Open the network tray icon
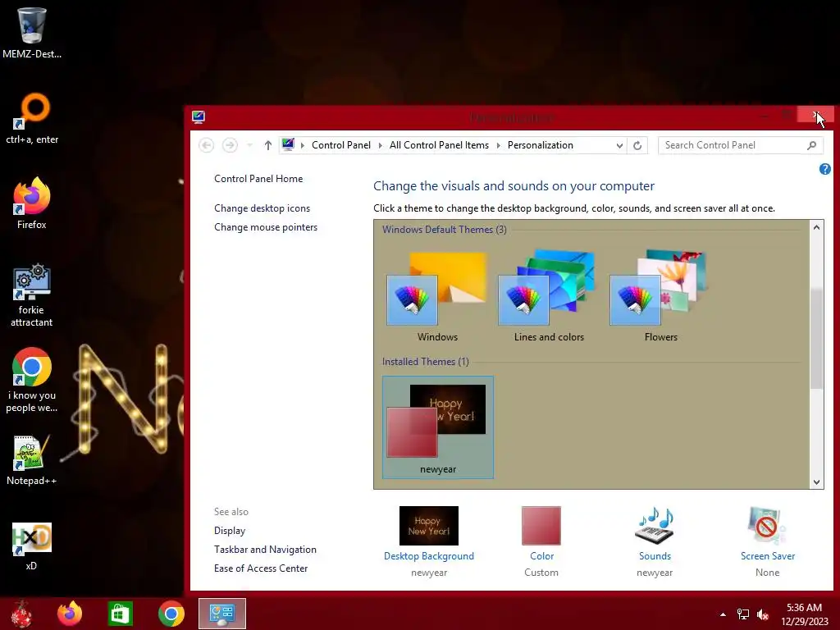Screen dimensions: 840x630 (x=743, y=614)
